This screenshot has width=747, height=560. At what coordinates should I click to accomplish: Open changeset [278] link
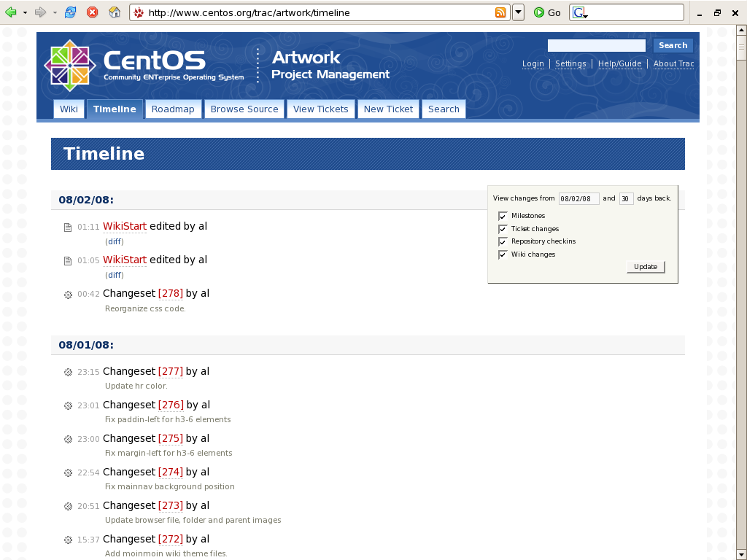171,293
